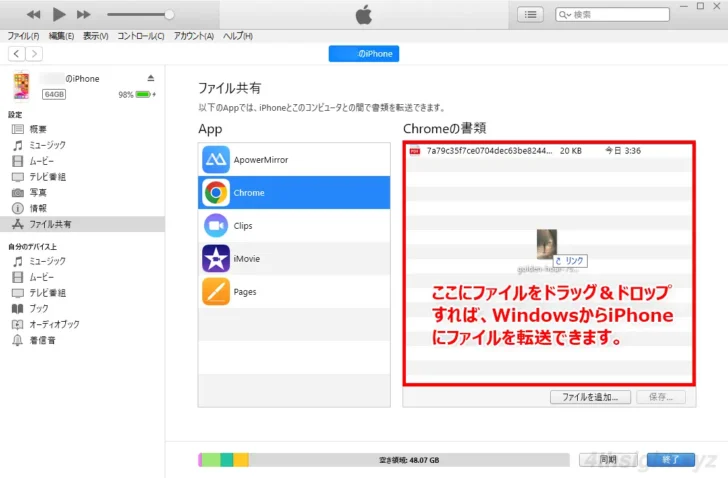This screenshot has width=728, height=478.
Task: Open the アカウント(A) menu
Action: tap(194, 36)
